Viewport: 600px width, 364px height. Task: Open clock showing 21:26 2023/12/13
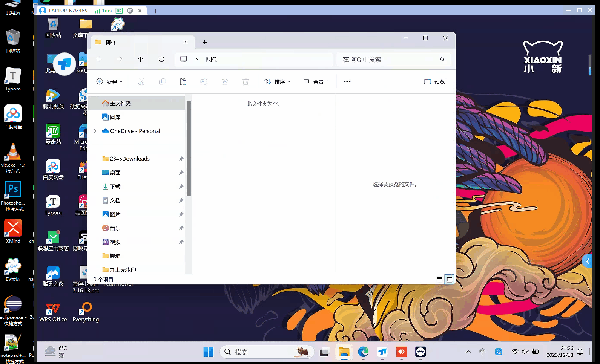point(560,352)
